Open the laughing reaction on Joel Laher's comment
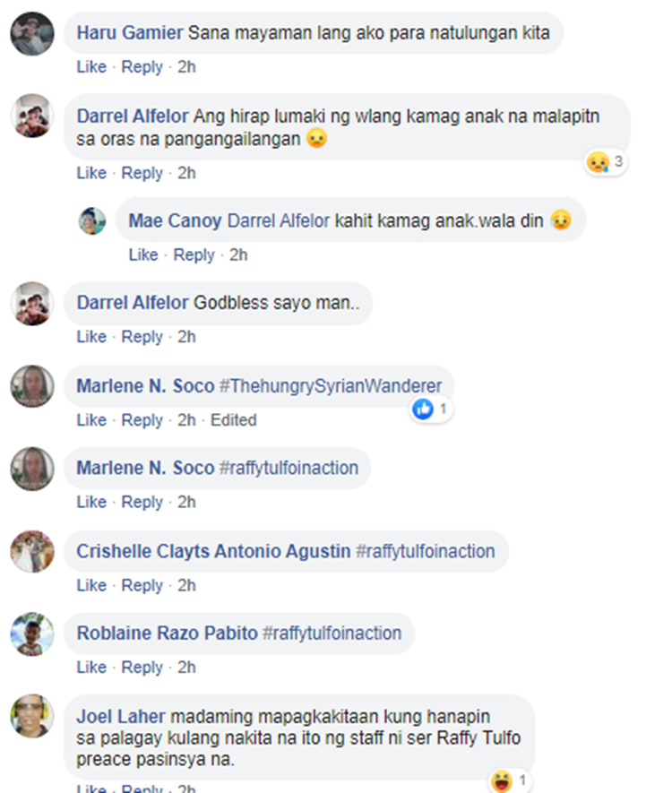672x793 pixels. (x=509, y=780)
